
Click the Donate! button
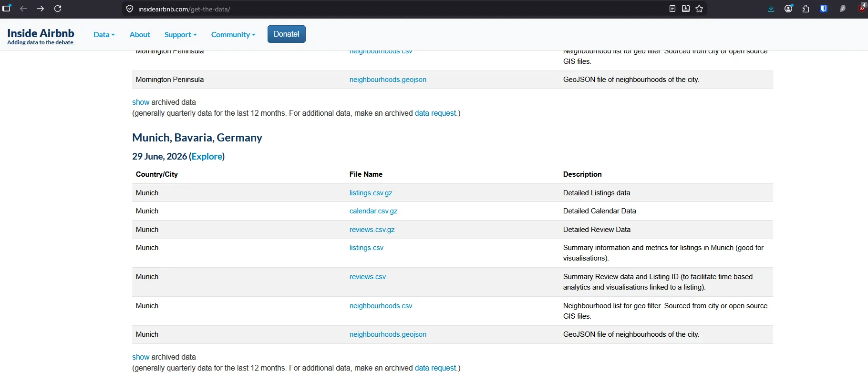pyautogui.click(x=287, y=34)
